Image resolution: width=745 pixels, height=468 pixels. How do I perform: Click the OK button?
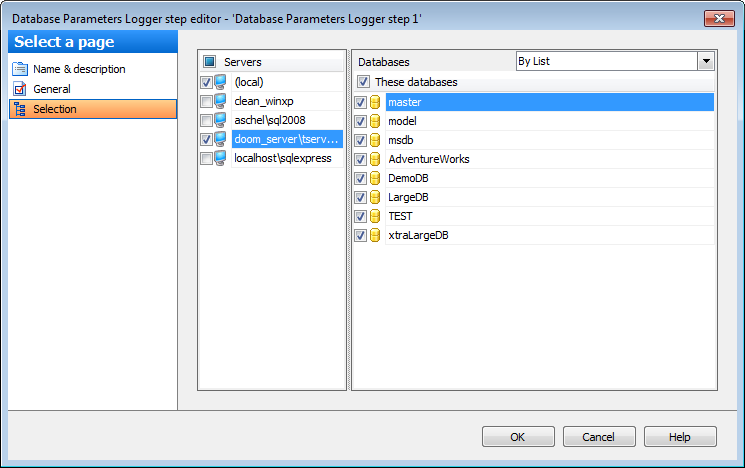518,437
